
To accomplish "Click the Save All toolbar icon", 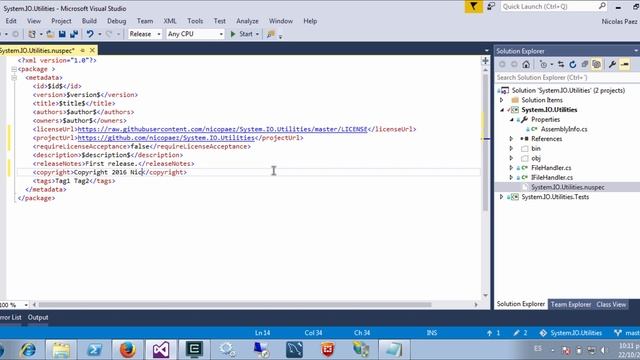I will point(74,34).
